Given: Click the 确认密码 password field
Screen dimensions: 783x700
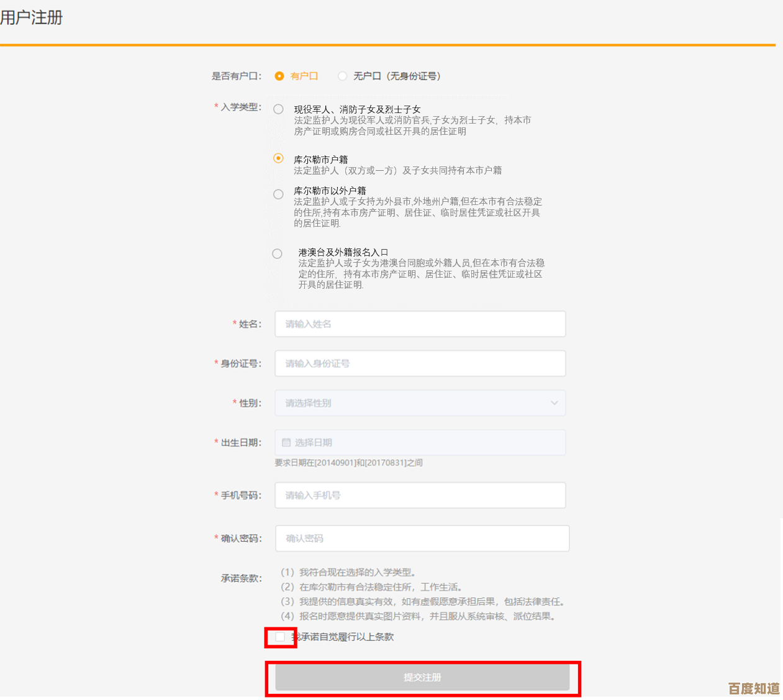Looking at the screenshot, I should [x=422, y=539].
